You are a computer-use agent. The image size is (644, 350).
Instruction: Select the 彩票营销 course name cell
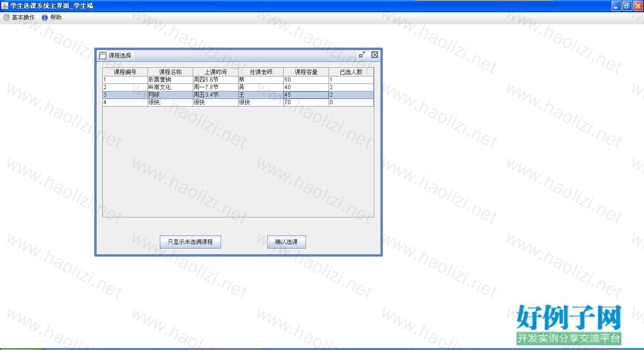(x=170, y=80)
